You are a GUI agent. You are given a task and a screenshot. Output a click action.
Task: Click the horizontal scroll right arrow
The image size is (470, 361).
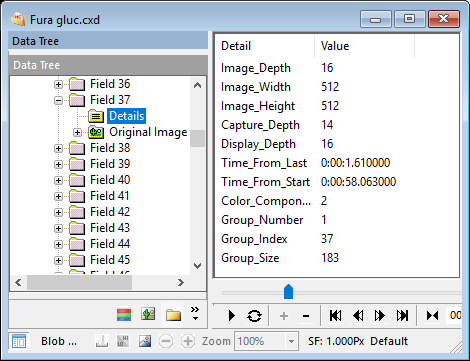[181, 283]
